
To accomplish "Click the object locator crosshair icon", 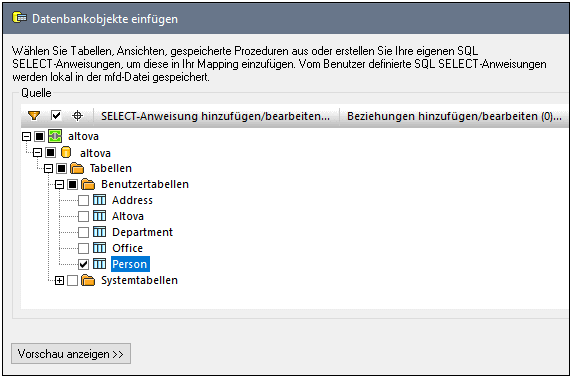I will (x=77, y=116).
